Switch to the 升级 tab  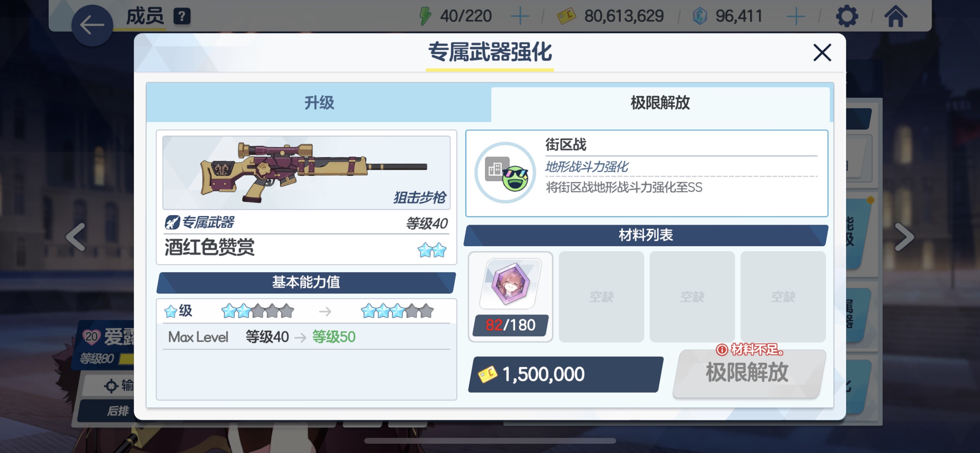(x=319, y=103)
